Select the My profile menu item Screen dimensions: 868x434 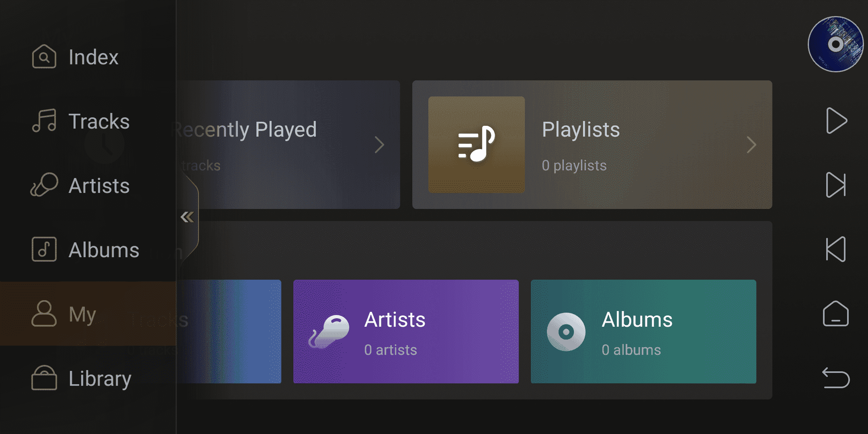coord(88,313)
